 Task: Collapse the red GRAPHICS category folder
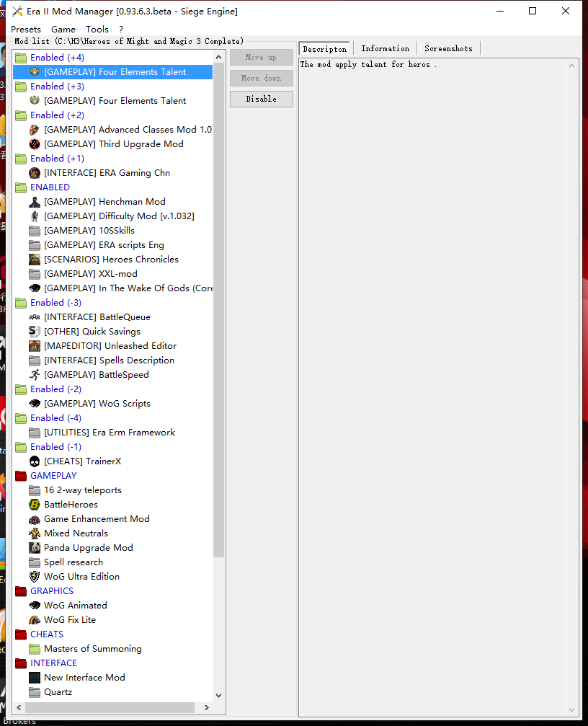coord(21,590)
